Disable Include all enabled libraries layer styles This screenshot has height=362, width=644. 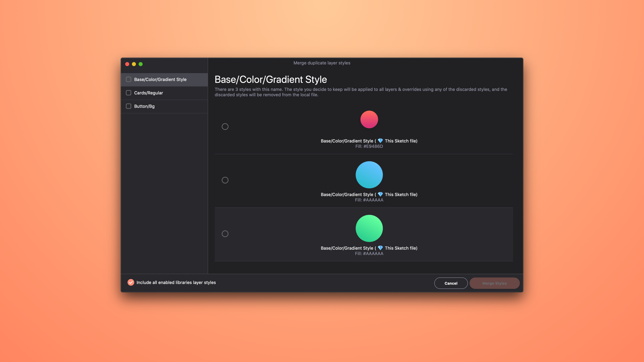pos(131,283)
